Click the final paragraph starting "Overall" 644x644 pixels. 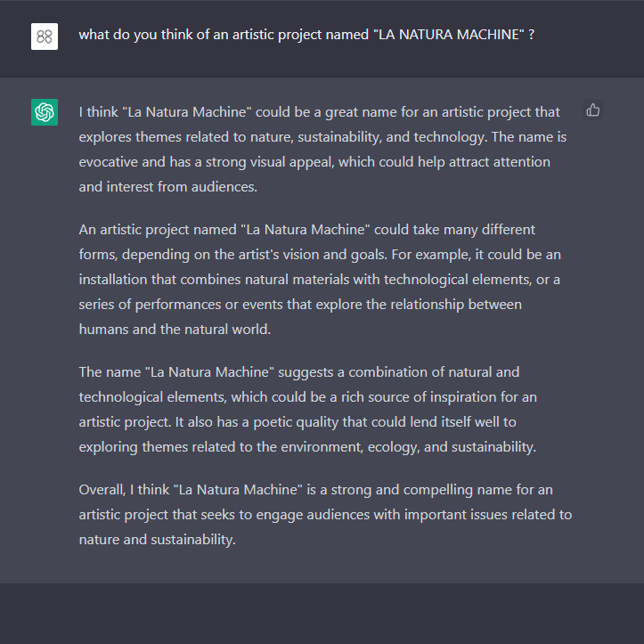pos(325,514)
